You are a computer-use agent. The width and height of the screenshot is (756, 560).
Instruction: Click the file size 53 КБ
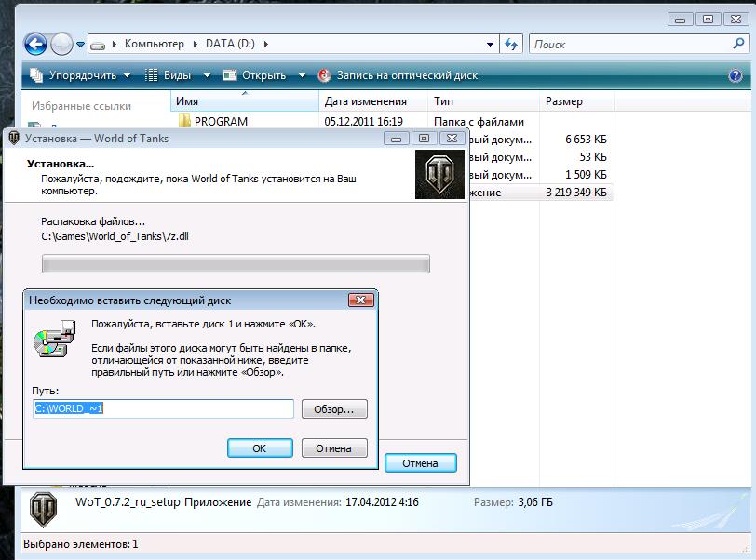tap(593, 157)
